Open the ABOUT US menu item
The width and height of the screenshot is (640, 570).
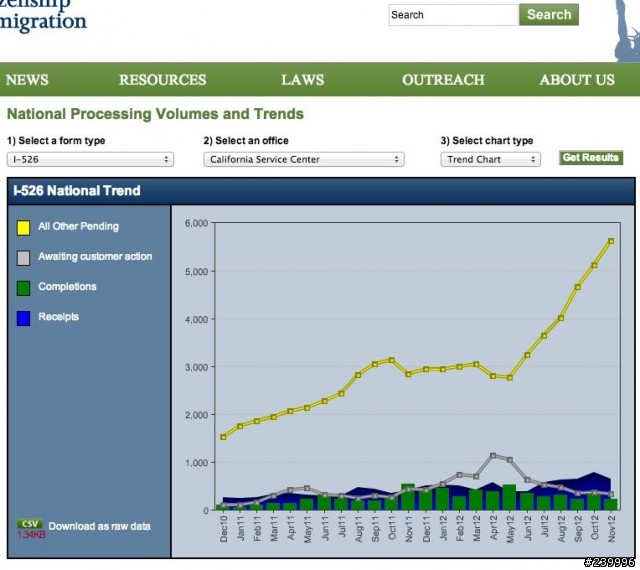pos(577,80)
